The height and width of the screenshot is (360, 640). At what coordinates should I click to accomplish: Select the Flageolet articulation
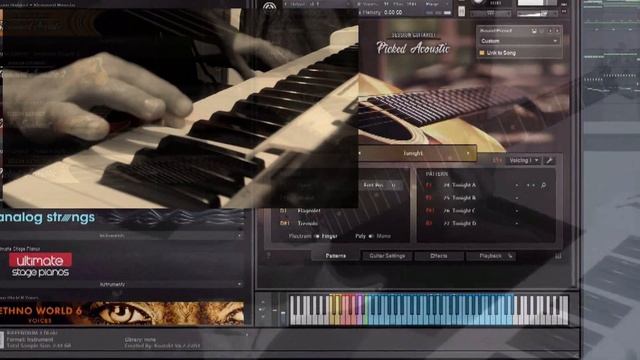coord(309,211)
